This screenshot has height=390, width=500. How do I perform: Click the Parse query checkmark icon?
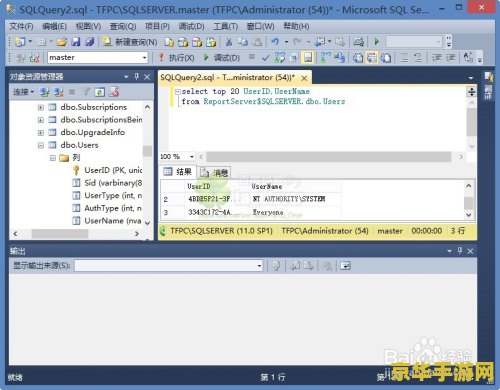265,58
